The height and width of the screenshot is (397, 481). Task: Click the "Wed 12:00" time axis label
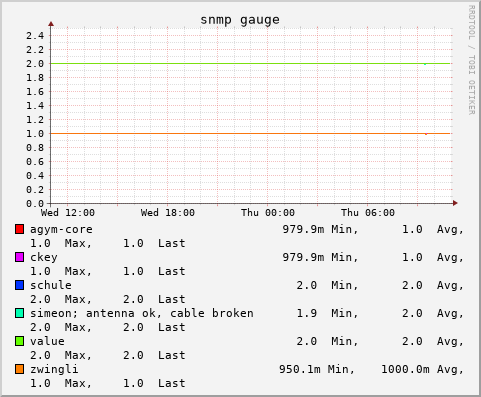[68, 213]
